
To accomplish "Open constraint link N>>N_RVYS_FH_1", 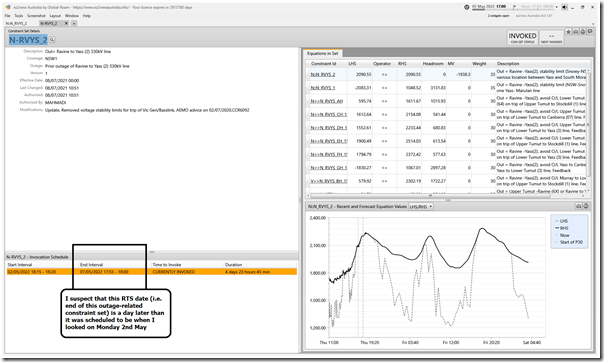I will pyautogui.click(x=329, y=154).
